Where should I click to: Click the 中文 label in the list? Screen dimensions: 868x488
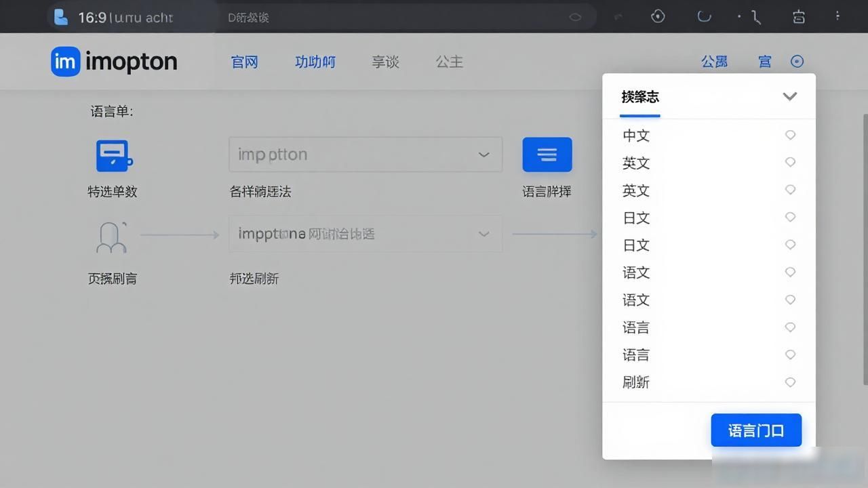(636, 136)
